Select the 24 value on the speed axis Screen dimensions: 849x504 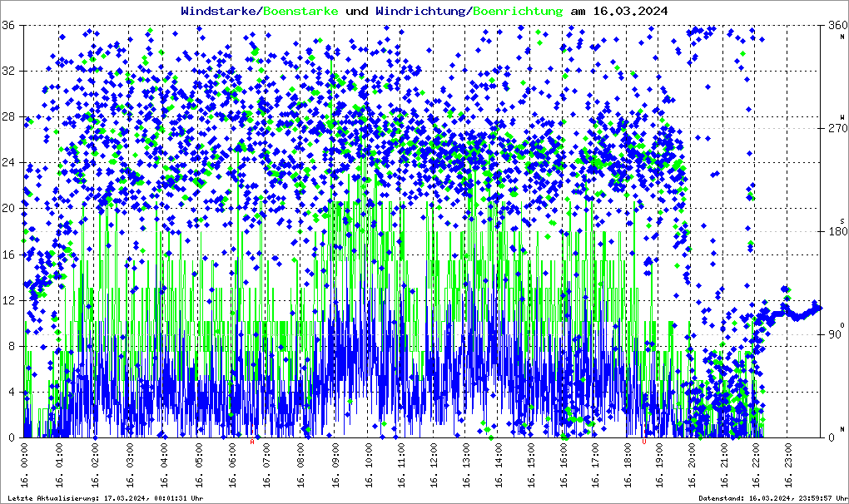[8, 162]
